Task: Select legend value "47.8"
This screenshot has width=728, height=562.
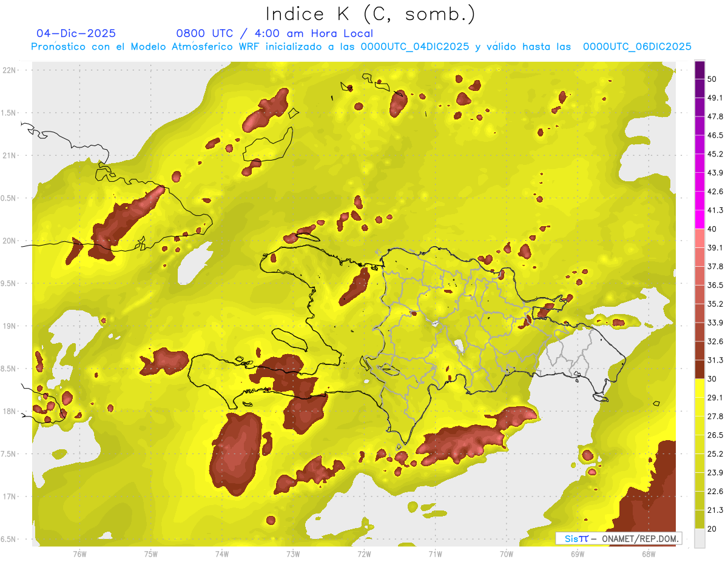Action: coord(715,116)
